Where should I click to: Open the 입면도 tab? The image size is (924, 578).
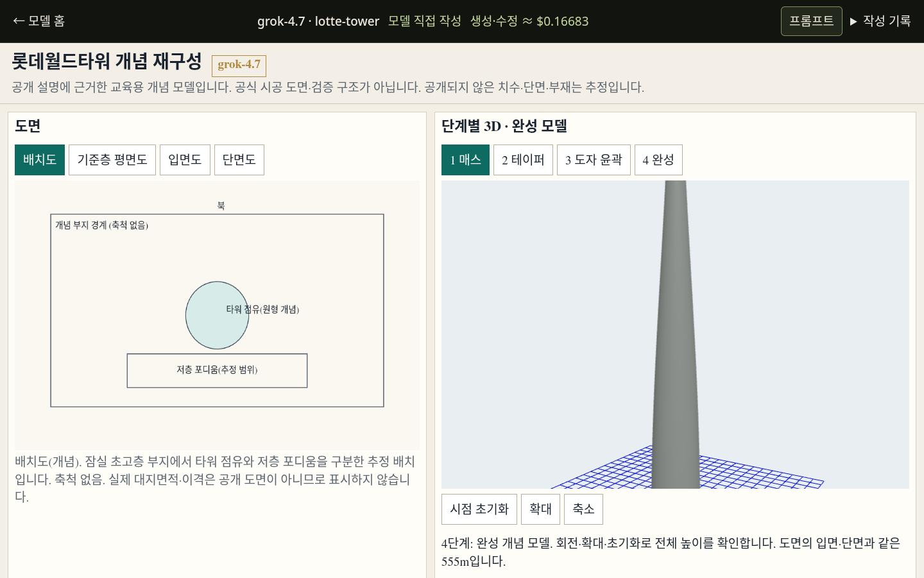point(185,160)
